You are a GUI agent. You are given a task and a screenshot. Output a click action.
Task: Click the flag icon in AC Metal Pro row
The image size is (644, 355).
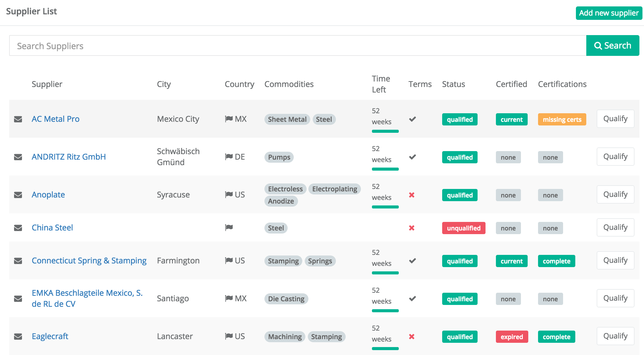coord(229,119)
